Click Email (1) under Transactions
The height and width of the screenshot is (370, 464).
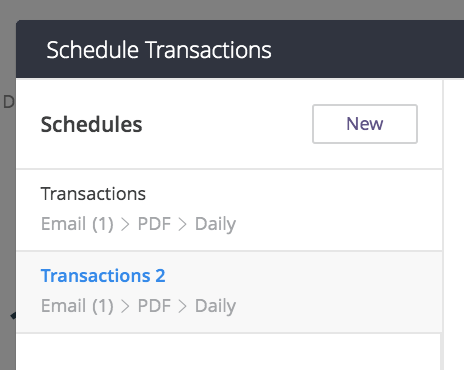[x=77, y=224]
